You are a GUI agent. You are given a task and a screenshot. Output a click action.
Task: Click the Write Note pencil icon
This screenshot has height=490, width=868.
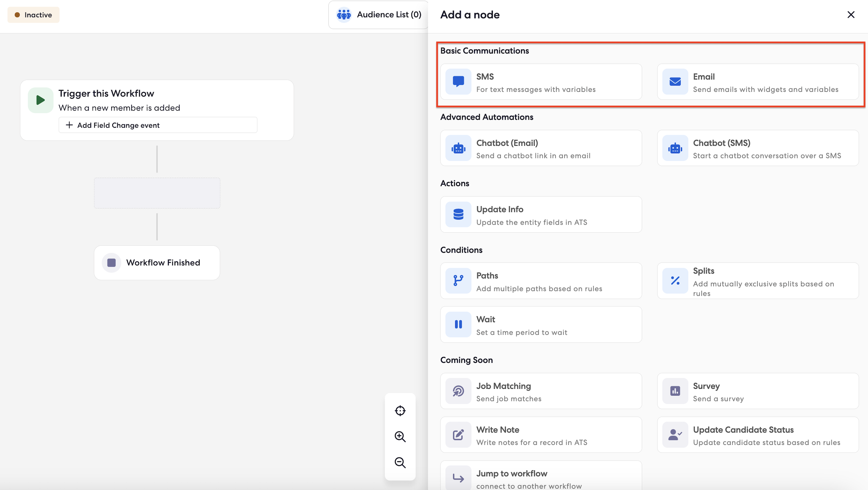[x=458, y=435]
